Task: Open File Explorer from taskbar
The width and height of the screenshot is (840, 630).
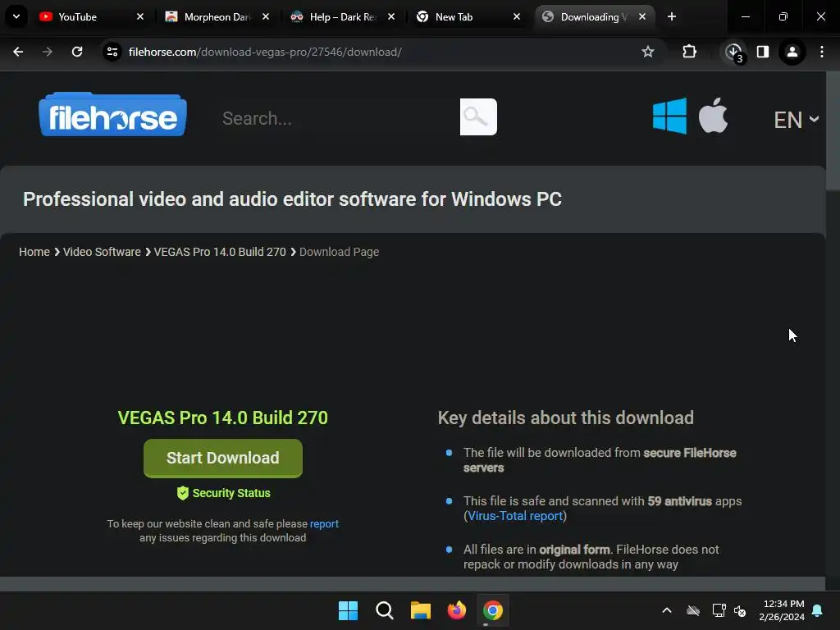Action: (421, 610)
